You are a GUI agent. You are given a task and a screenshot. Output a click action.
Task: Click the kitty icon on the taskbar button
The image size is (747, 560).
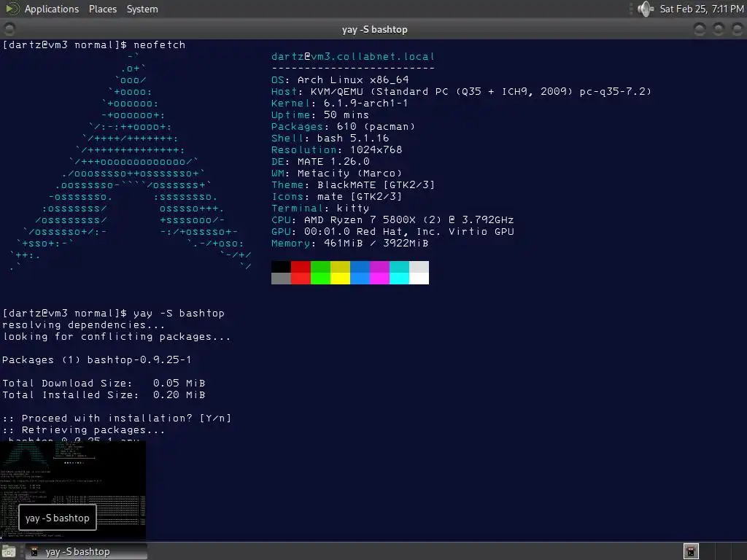[x=34, y=552]
